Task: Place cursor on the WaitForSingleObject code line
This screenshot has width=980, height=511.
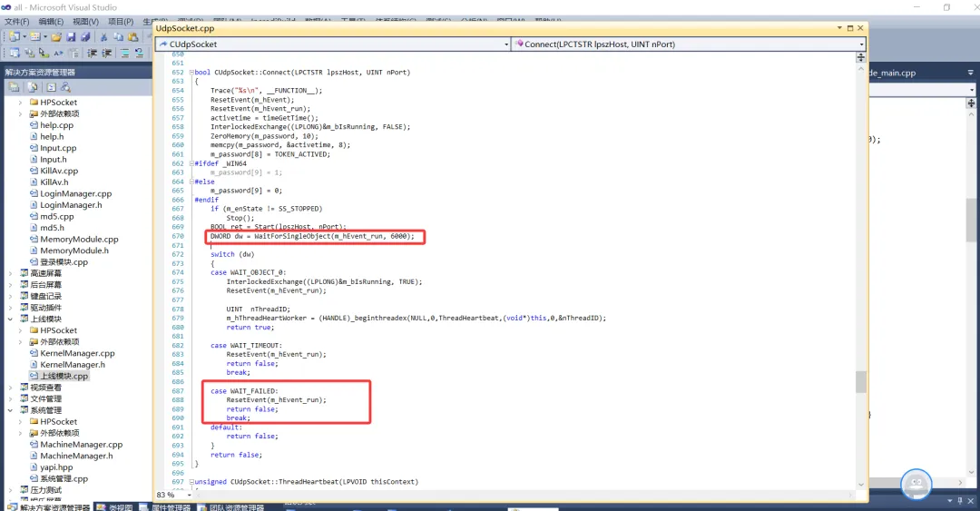Action: coord(312,236)
